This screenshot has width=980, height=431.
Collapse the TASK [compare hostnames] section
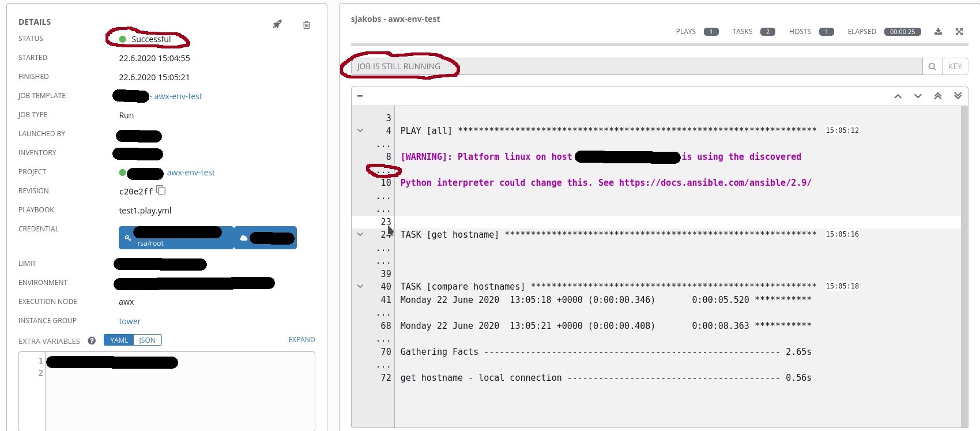pos(360,286)
